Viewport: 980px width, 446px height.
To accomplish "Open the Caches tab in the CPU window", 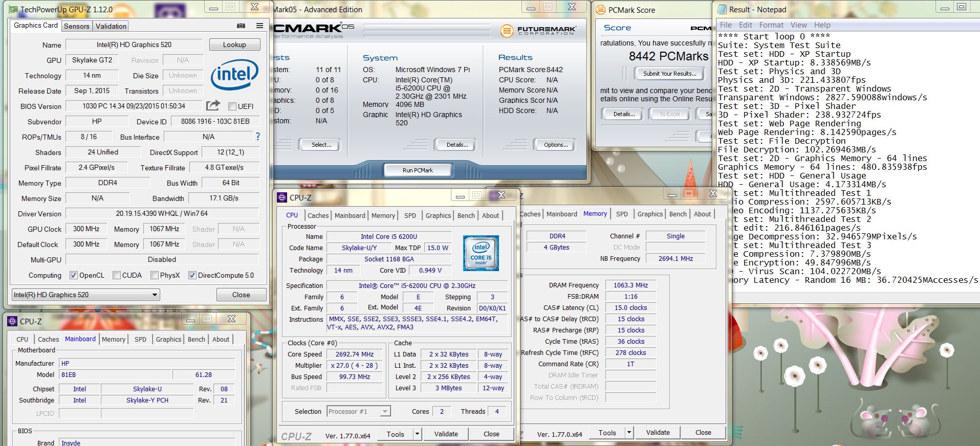I will point(318,216).
